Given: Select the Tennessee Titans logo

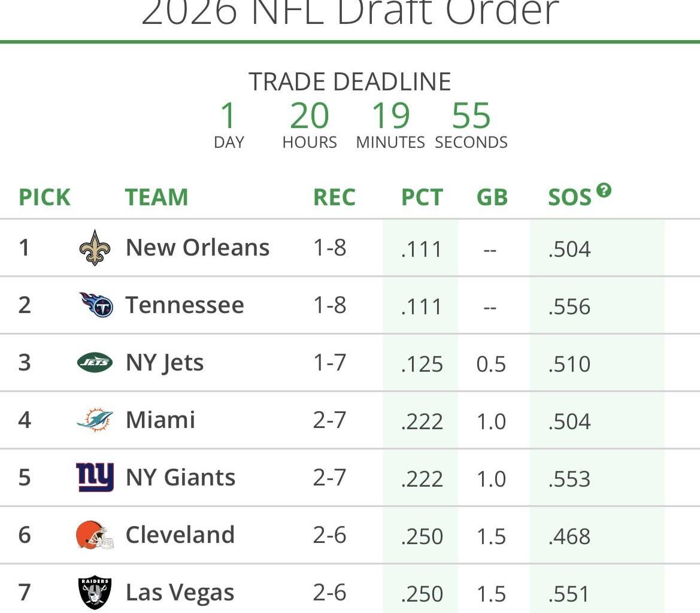Looking at the screenshot, I should pyautogui.click(x=96, y=305).
